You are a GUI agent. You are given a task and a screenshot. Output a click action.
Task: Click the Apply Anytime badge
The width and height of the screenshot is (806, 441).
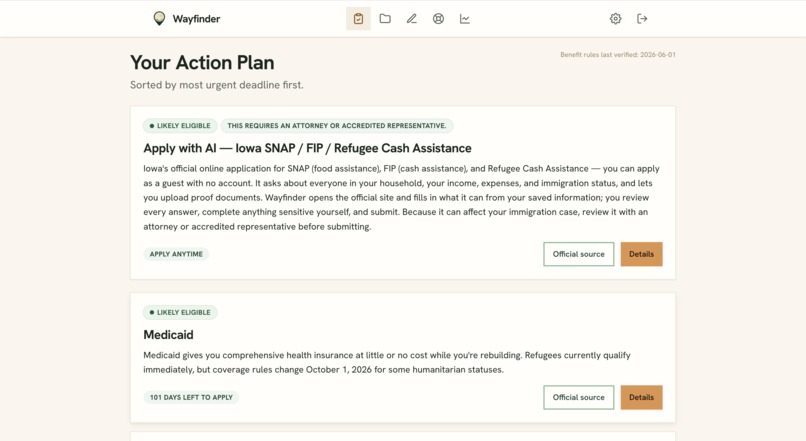176,254
